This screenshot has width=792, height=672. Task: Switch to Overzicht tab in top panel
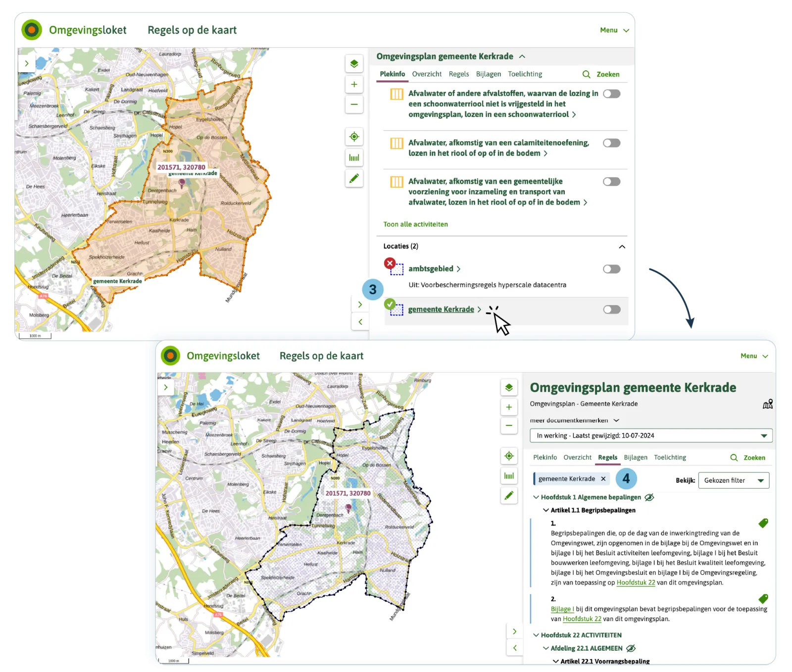click(x=427, y=74)
